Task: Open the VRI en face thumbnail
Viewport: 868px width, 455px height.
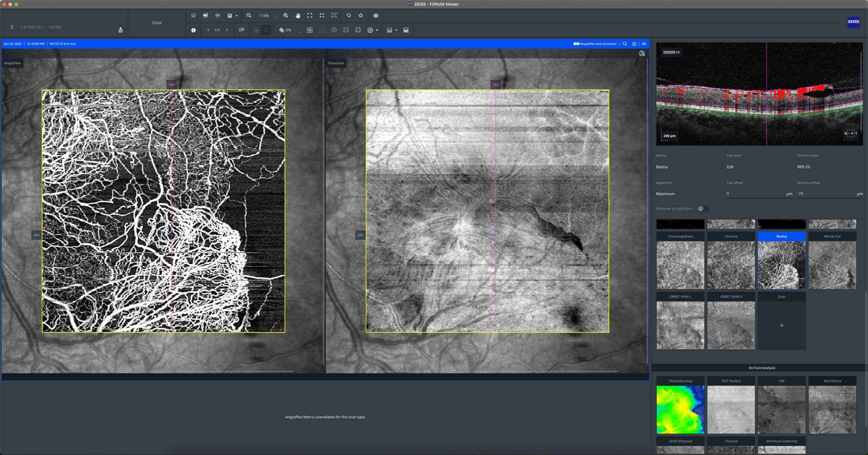Action: point(782,405)
